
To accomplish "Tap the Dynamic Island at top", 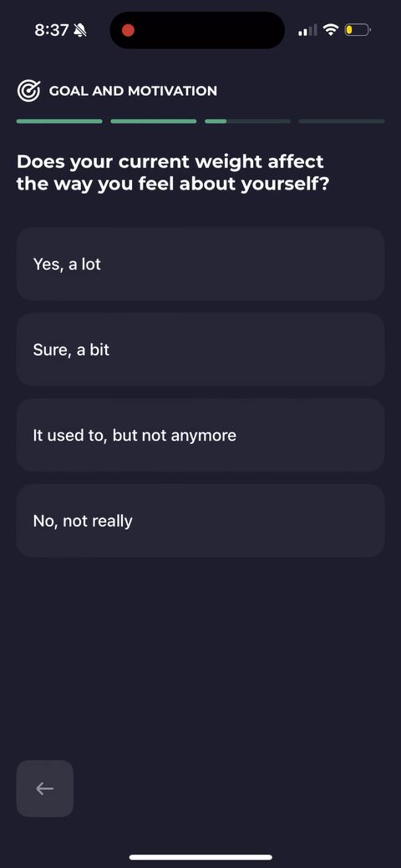I will point(197,30).
